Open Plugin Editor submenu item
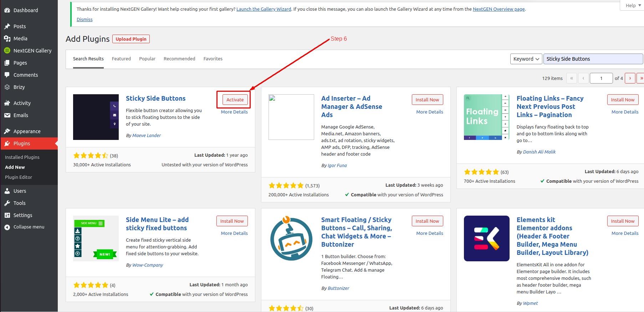 click(19, 177)
